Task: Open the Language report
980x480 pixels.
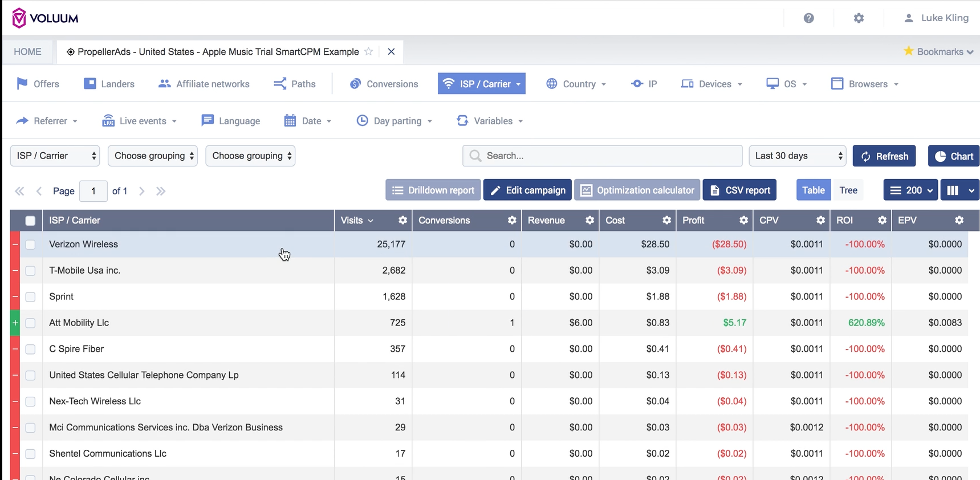Action: pyautogui.click(x=231, y=121)
